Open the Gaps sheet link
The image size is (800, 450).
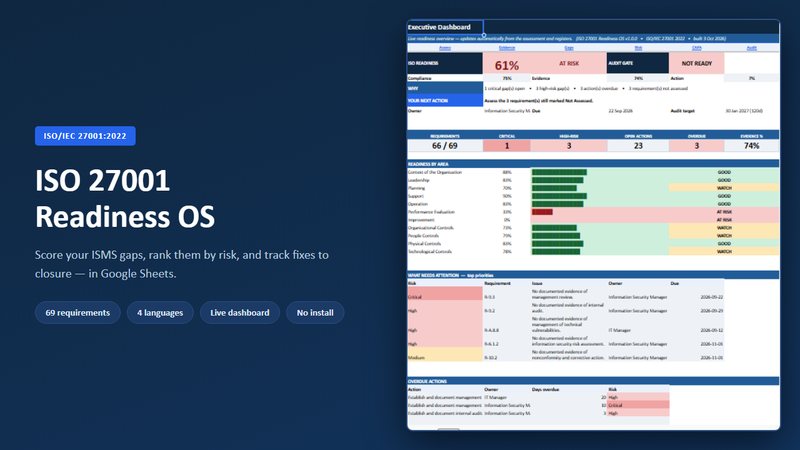[569, 48]
